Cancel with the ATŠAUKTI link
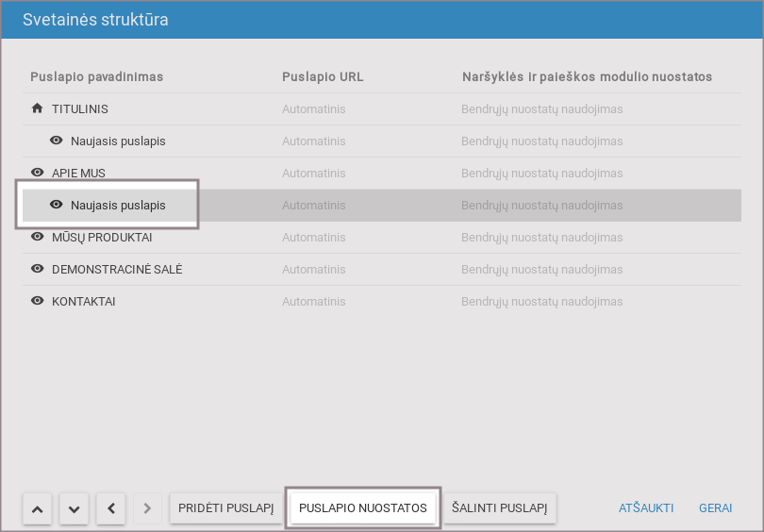The height and width of the screenshot is (532, 764). pyautogui.click(x=646, y=508)
